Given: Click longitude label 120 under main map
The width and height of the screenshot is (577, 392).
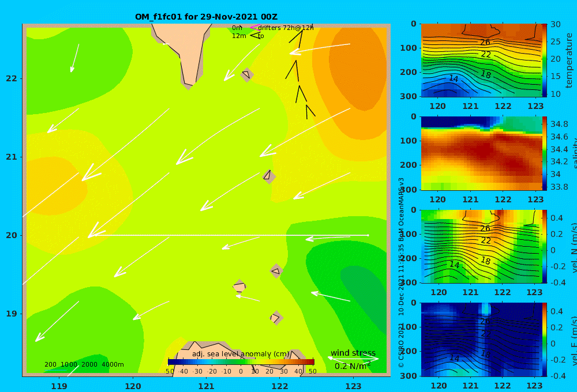Looking at the screenshot, I should pos(133,386).
